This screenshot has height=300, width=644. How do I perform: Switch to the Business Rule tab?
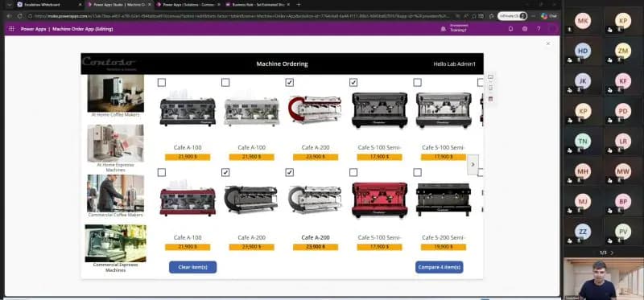click(x=258, y=5)
